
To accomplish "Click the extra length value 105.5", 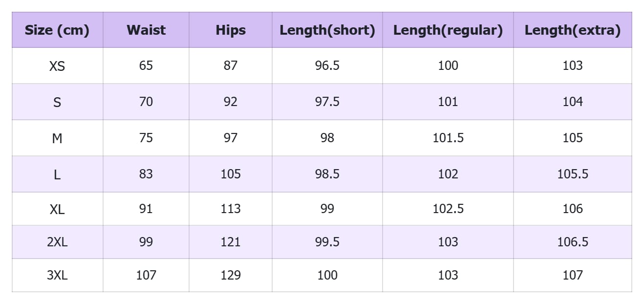I will 572,174.
